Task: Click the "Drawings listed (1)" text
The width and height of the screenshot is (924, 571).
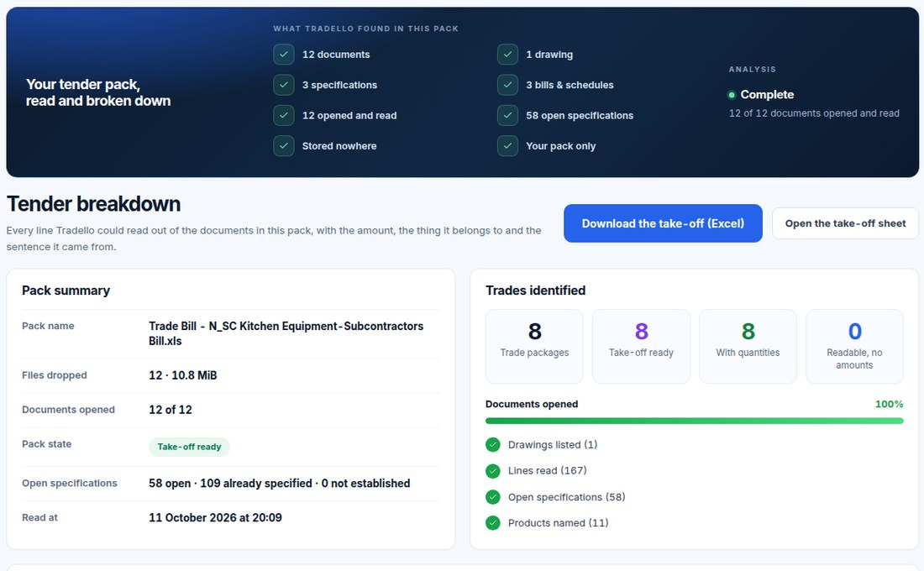Action: pos(553,445)
